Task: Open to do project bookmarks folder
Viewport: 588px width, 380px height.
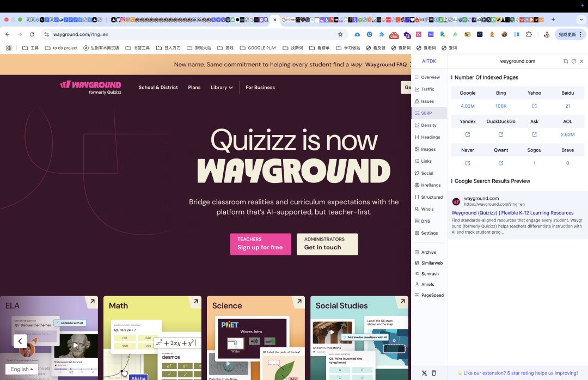Action: point(61,48)
